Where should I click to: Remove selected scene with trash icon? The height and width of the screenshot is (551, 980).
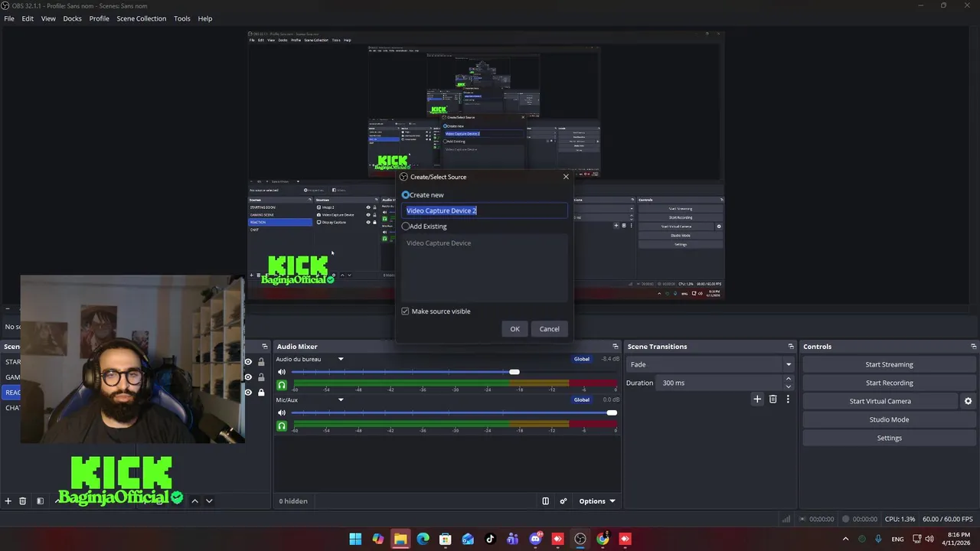[22, 501]
